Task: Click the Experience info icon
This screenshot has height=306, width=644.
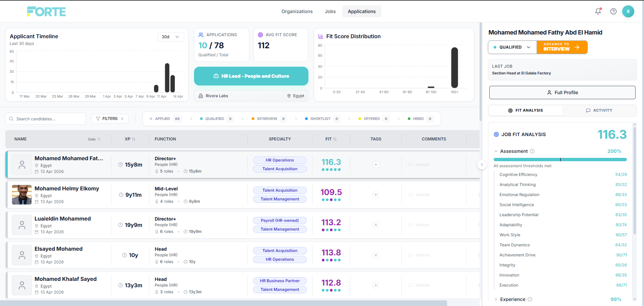Action: click(x=530, y=299)
